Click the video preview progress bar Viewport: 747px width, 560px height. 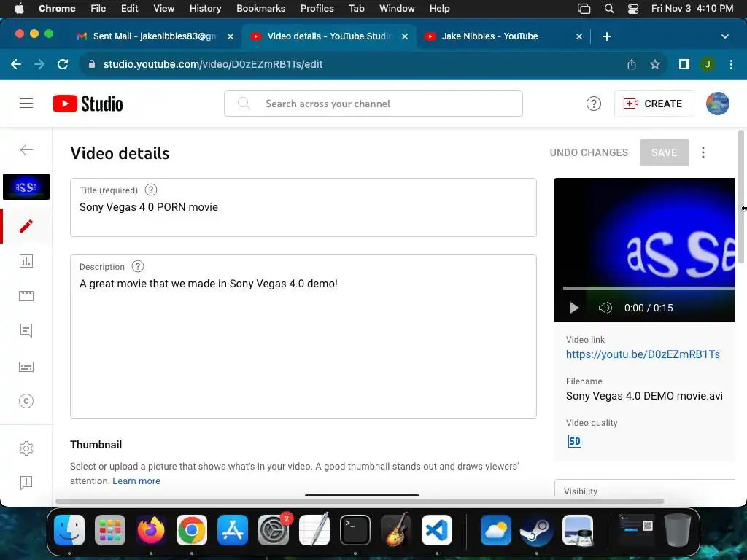pyautogui.click(x=649, y=289)
